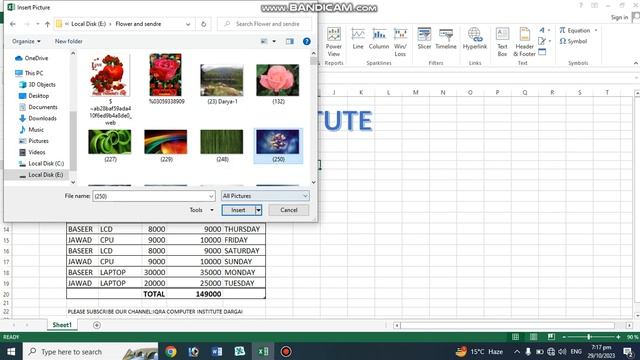The height and width of the screenshot is (360, 640).
Task: Navigate up one folder level
Action: pyautogui.click(x=47, y=24)
